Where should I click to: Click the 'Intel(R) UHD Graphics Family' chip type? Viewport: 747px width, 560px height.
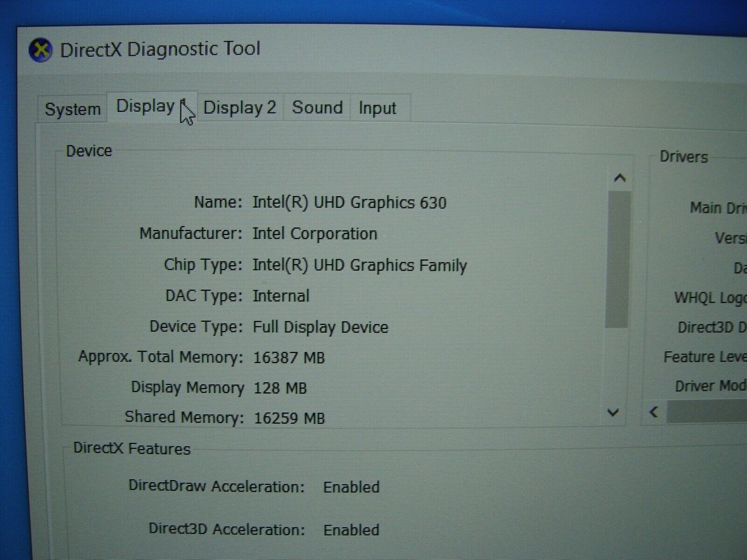(x=359, y=266)
